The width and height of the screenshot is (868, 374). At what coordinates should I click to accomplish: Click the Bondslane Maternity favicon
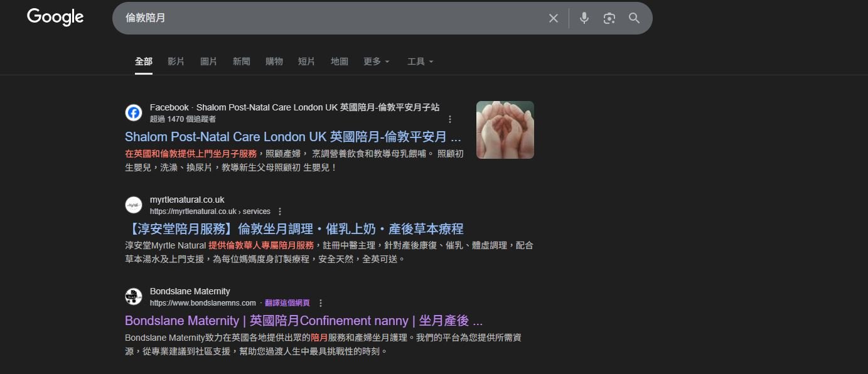(x=134, y=297)
